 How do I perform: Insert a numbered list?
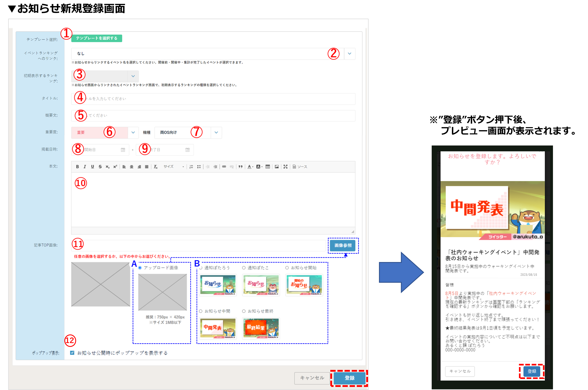(x=191, y=167)
